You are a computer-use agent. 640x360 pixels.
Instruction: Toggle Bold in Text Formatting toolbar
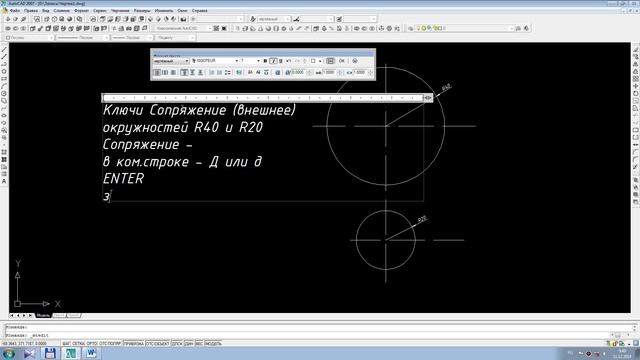(265, 61)
